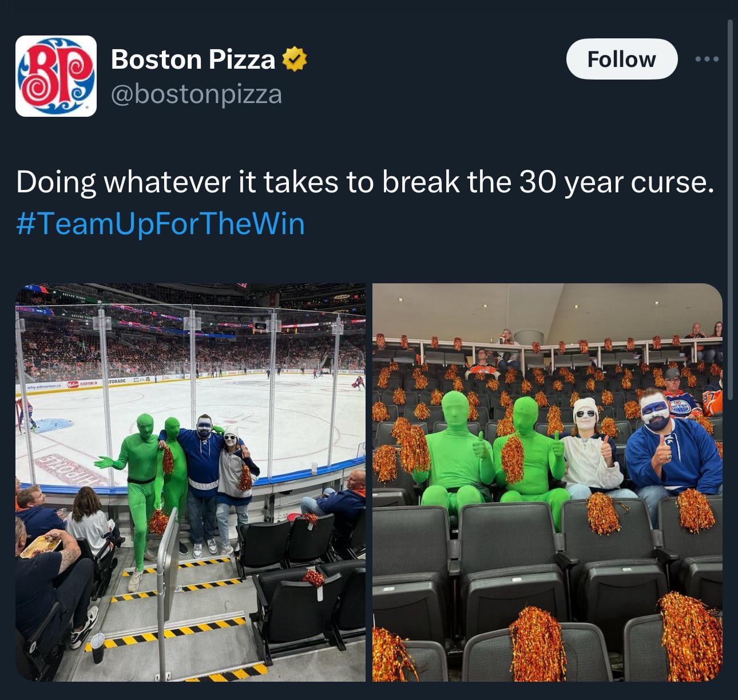Open the three-dot more options menu
This screenshot has width=738, height=700.
tap(707, 59)
